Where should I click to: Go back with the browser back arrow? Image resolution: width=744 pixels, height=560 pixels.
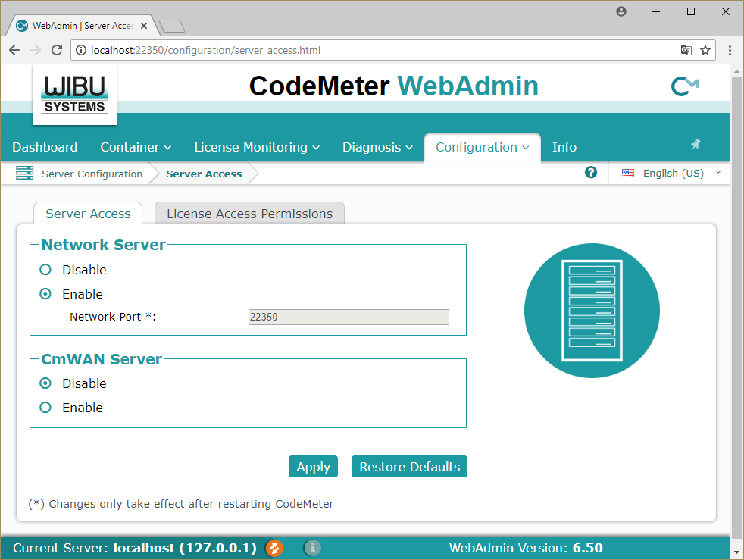[14, 50]
